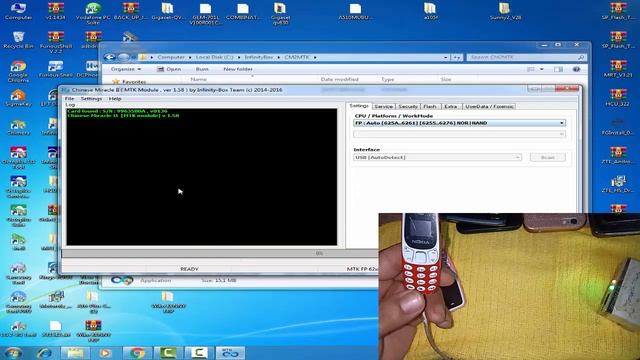Click New folder in Explorer toolbar

click(x=238, y=69)
